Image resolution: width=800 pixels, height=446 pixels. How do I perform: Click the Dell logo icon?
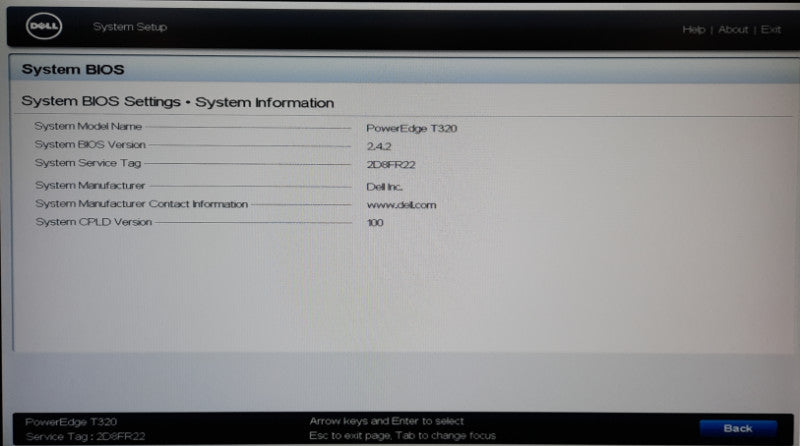tap(44, 26)
